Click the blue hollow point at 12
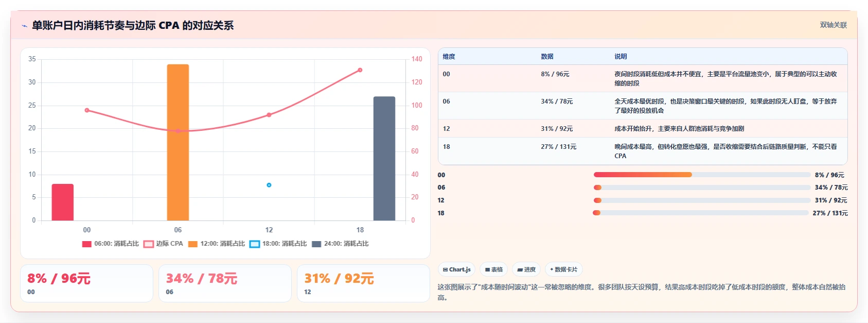Viewport: 868px width, 323px height. (269, 185)
